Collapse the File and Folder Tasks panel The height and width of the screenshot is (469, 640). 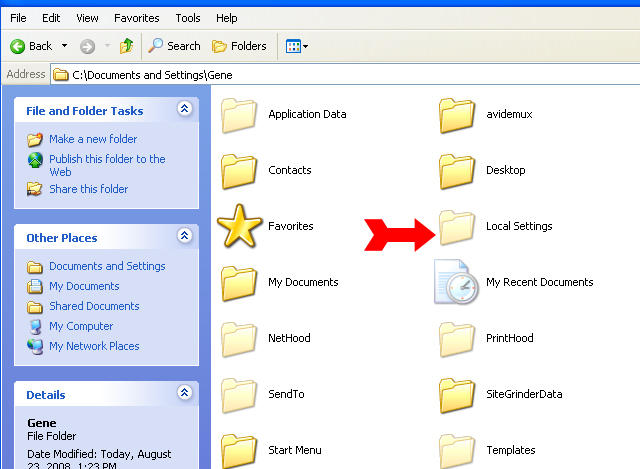(184, 109)
